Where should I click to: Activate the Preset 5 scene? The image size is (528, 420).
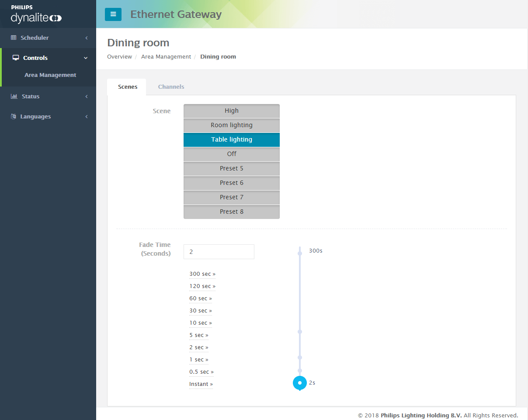pos(231,168)
